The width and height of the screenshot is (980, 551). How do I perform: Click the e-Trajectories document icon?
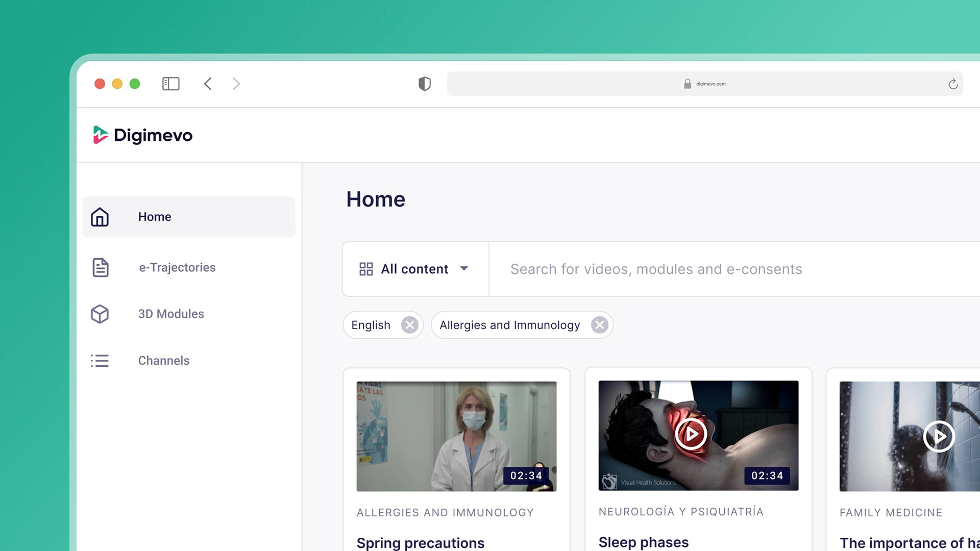coord(100,267)
